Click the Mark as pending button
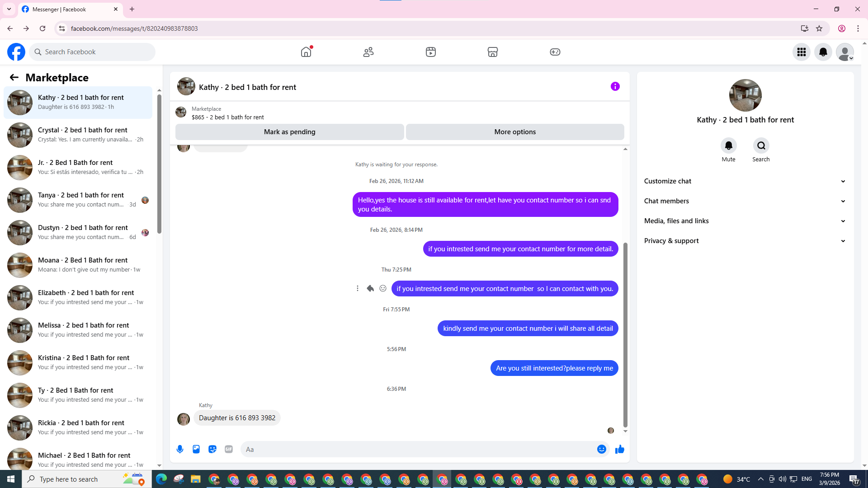 (x=289, y=132)
